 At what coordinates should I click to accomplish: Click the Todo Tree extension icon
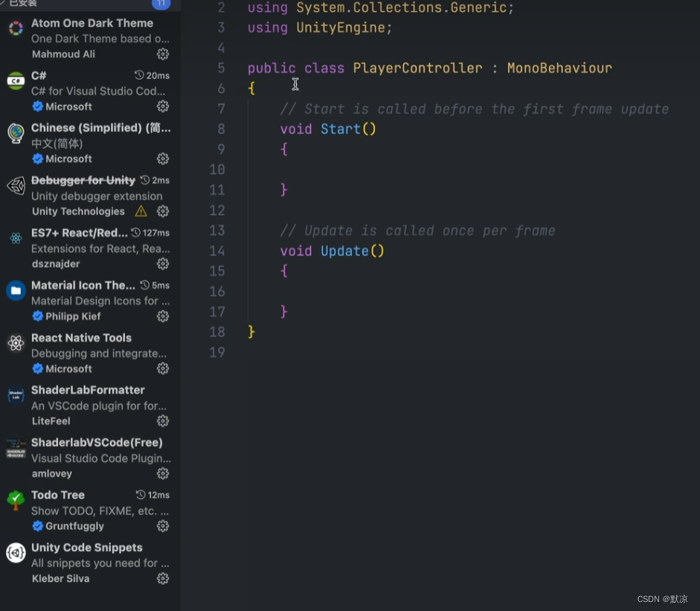(16, 501)
